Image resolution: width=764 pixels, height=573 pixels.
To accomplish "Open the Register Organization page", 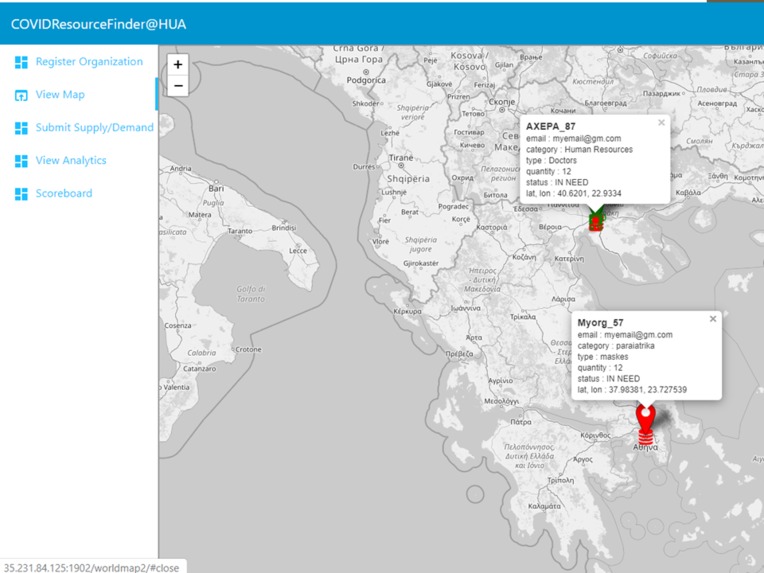I will pos(89,61).
